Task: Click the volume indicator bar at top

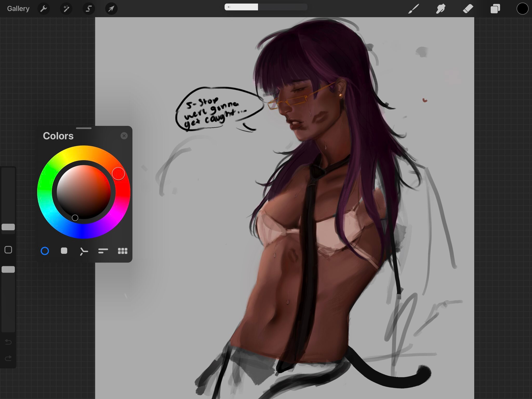Action: point(266,7)
